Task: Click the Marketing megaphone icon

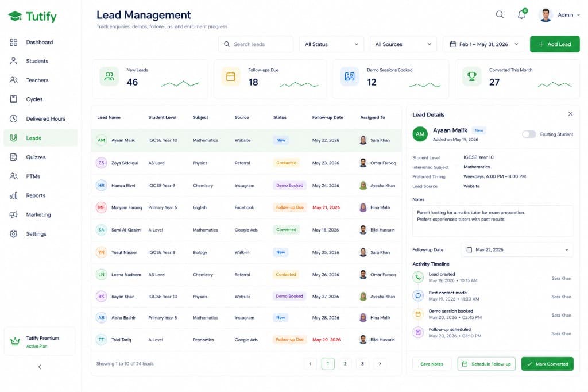Action: point(14,214)
